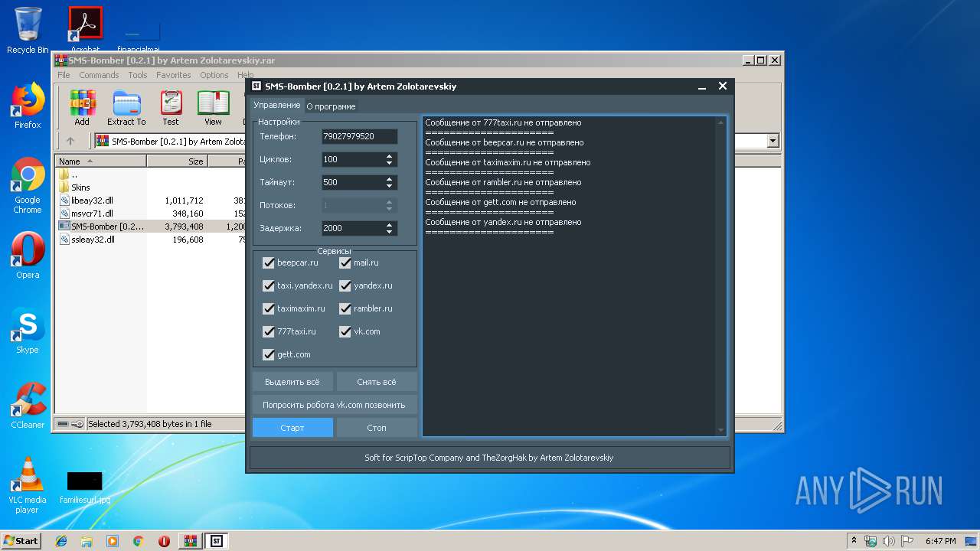
Task: Open the Tools menu in WinRAR
Action: [x=138, y=75]
